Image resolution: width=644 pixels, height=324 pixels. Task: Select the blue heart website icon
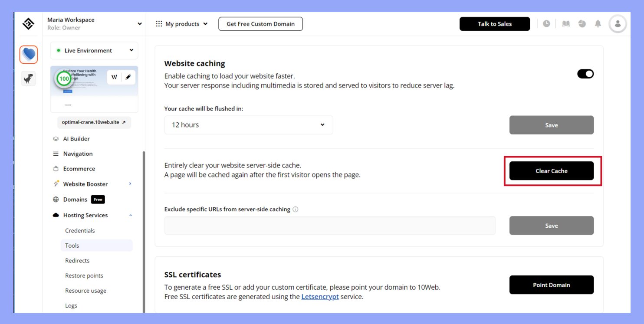[28, 54]
